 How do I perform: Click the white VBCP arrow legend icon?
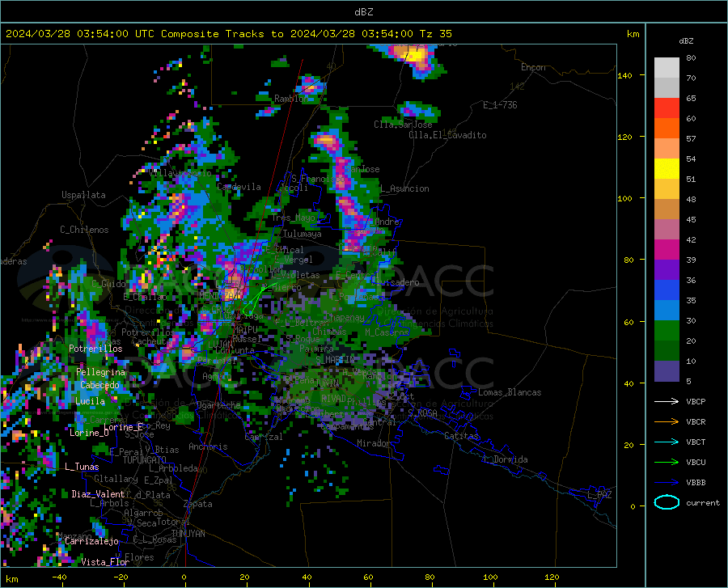pos(667,401)
